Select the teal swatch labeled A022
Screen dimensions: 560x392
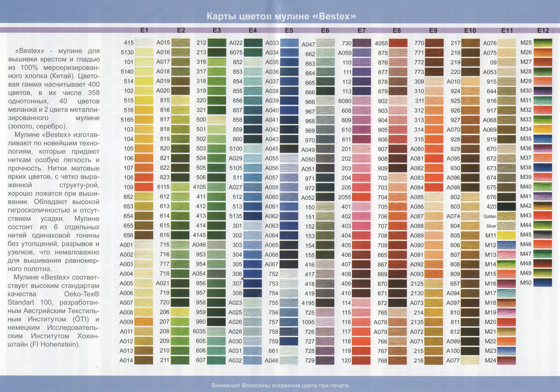(253, 43)
